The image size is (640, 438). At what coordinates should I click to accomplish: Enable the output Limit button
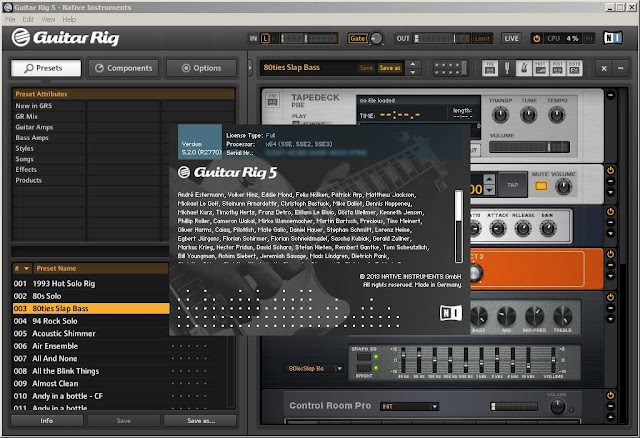point(482,38)
